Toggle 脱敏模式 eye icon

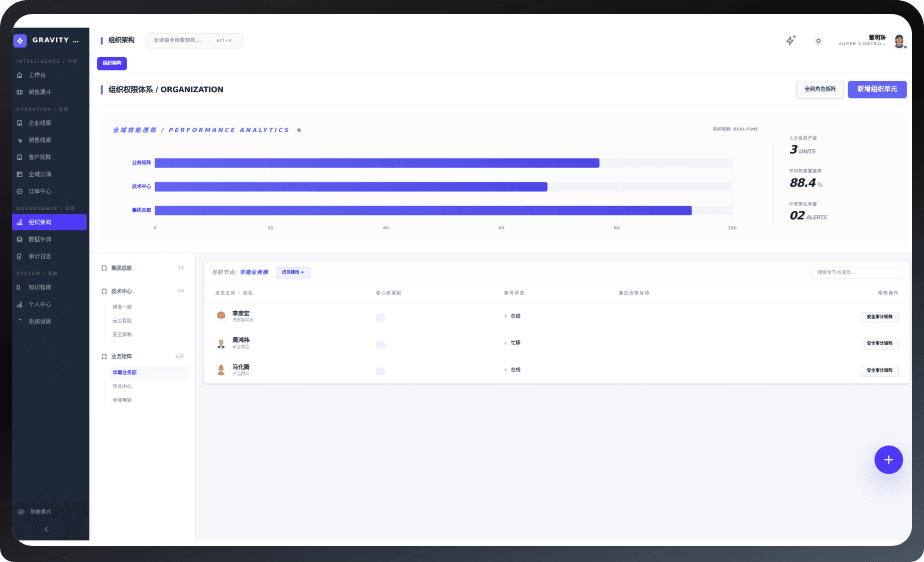pyautogui.click(x=21, y=512)
